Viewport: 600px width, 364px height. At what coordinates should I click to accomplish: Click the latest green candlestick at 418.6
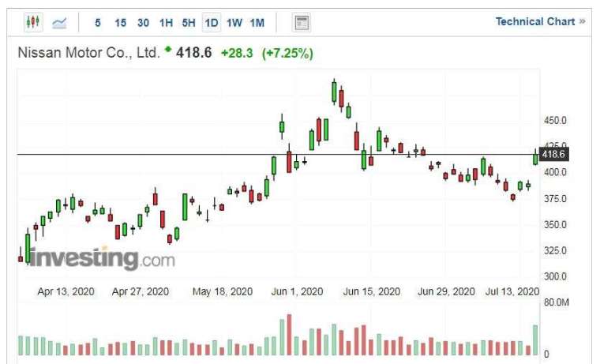click(535, 157)
